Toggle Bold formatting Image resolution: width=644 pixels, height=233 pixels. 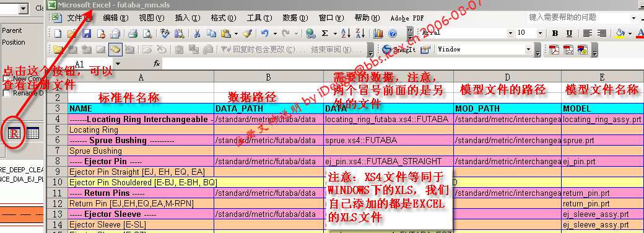pos(555,33)
